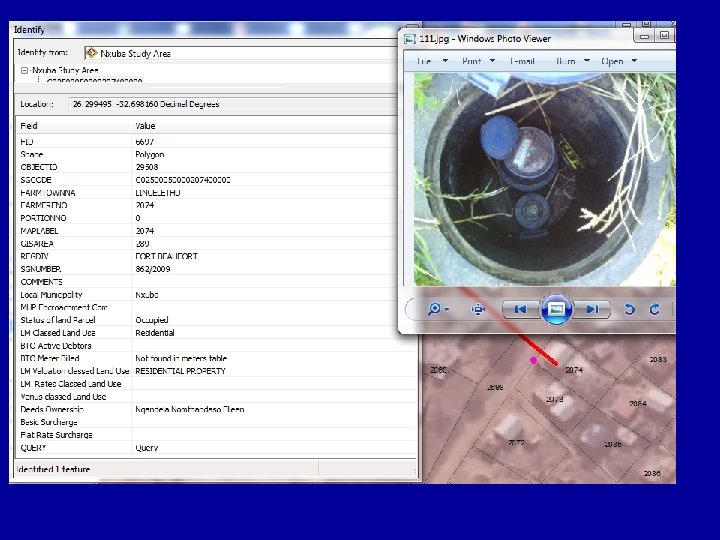This screenshot has height=540, width=720.
Task: Select the FARMERFNO value 2074
Action: coord(145,205)
